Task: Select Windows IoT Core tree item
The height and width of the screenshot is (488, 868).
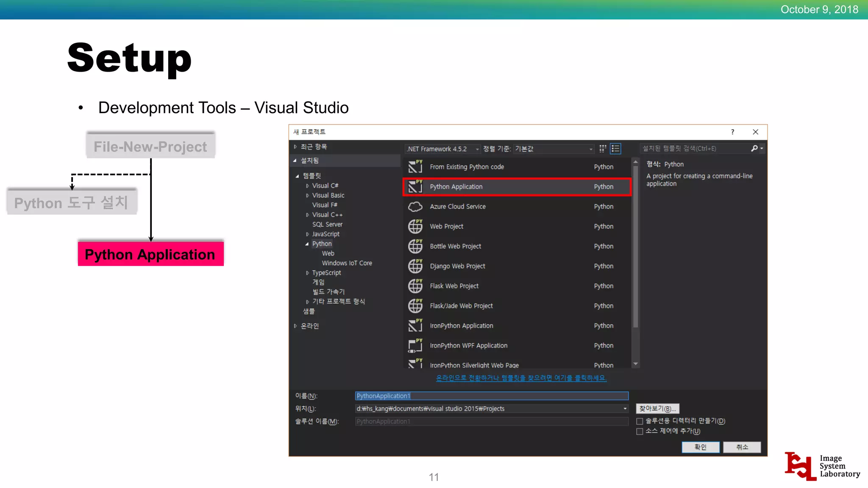Action: coord(347,263)
